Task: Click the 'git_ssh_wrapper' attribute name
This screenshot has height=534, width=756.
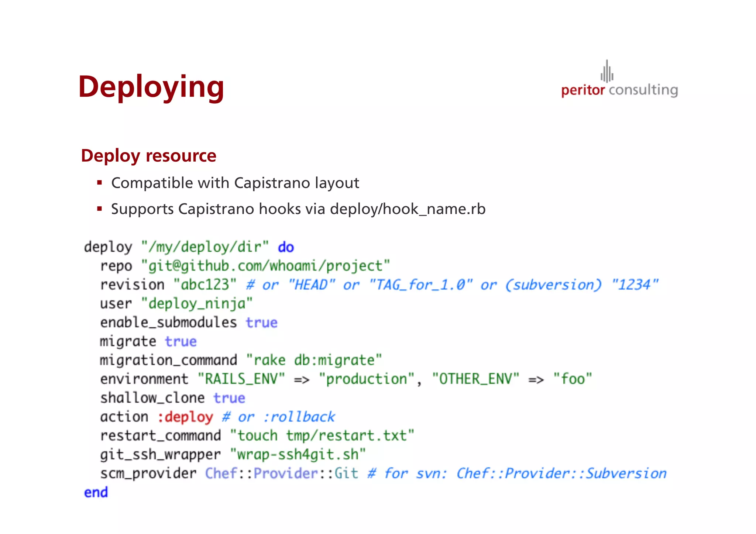Action: (x=160, y=455)
